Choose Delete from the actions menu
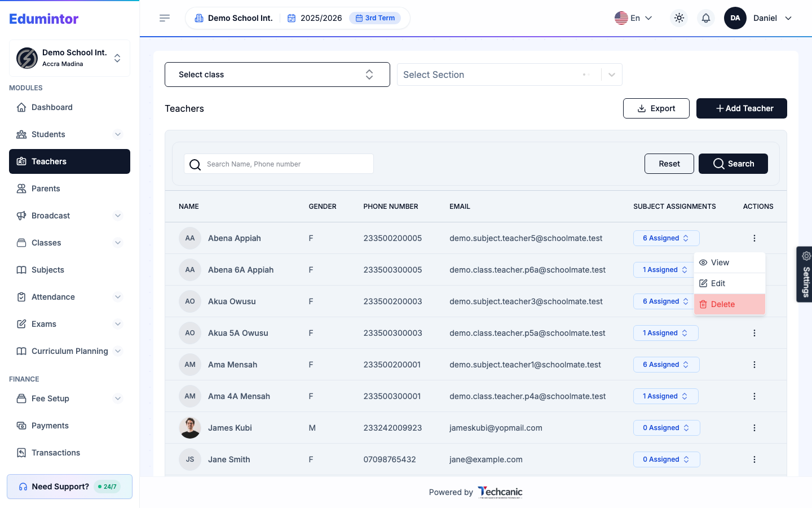This screenshot has width=812, height=508. pyautogui.click(x=730, y=304)
